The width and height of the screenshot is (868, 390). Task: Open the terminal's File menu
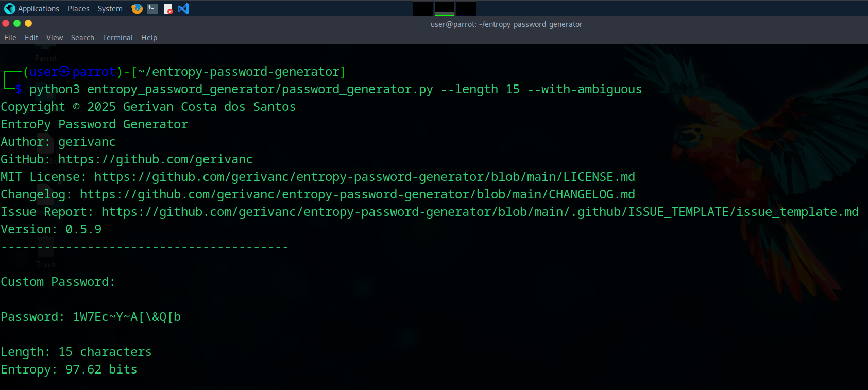pos(10,37)
